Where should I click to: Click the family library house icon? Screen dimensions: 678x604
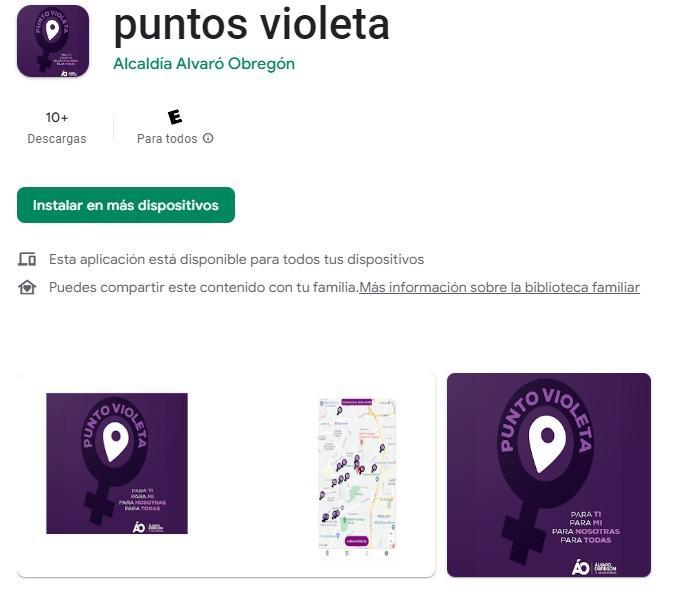pos(27,288)
